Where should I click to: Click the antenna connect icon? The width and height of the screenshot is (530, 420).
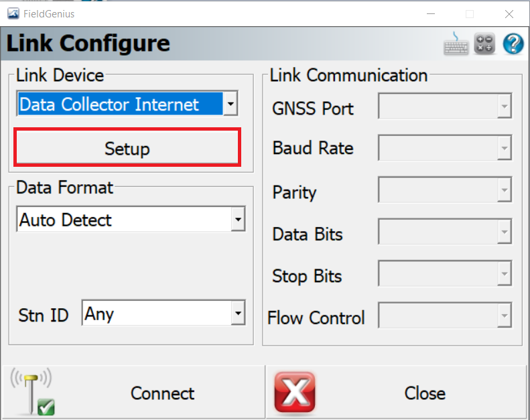[x=32, y=391]
